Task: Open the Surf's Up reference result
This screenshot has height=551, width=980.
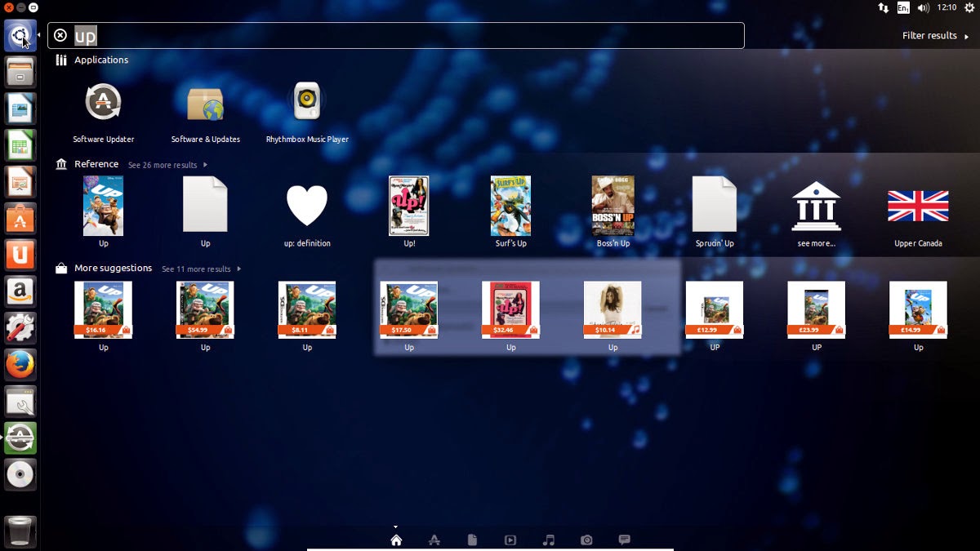Action: coord(510,212)
